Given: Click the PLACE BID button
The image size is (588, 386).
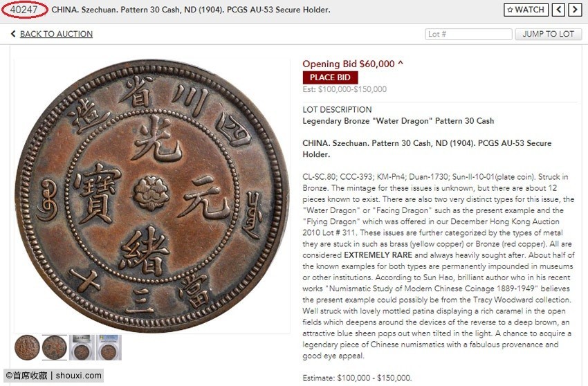Looking at the screenshot, I should pyautogui.click(x=330, y=77).
